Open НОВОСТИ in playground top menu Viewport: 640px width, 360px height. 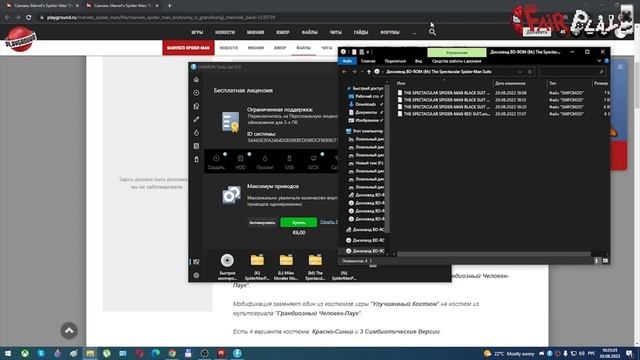(x=225, y=32)
